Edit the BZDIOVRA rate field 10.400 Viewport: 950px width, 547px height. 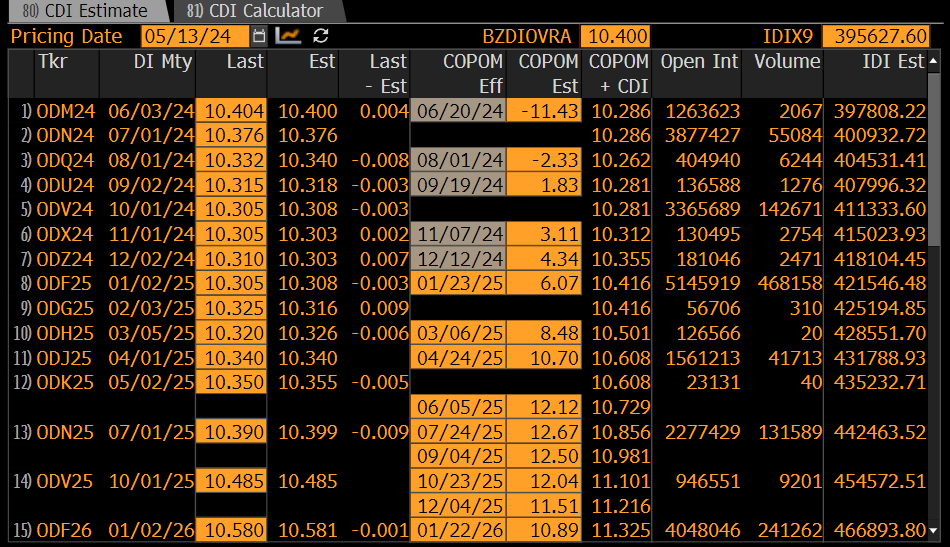click(x=616, y=36)
